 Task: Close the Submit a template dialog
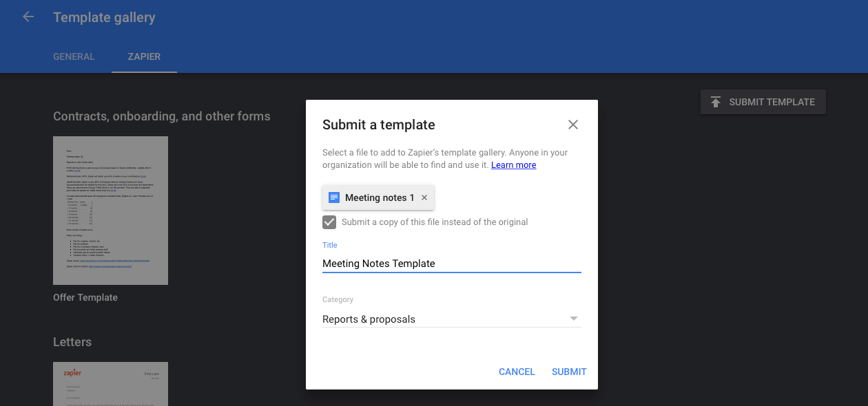tap(572, 125)
